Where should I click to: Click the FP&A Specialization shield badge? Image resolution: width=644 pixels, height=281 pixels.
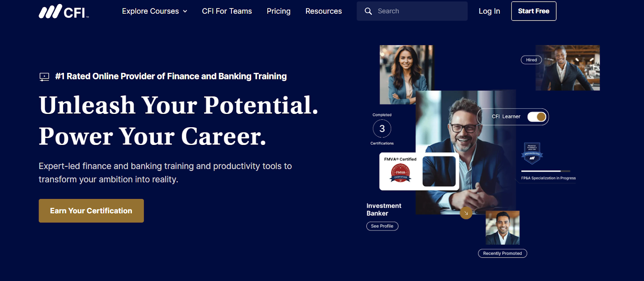point(532,153)
